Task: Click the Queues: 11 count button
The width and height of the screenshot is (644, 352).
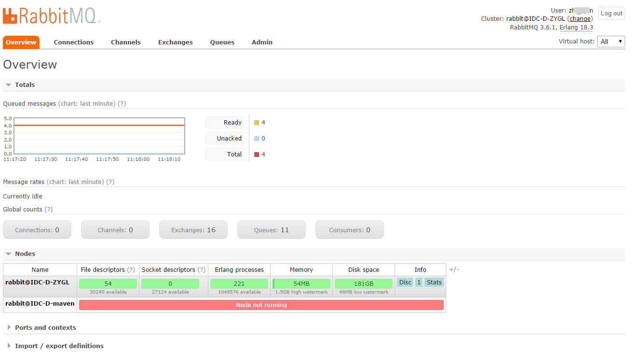Action: click(272, 230)
